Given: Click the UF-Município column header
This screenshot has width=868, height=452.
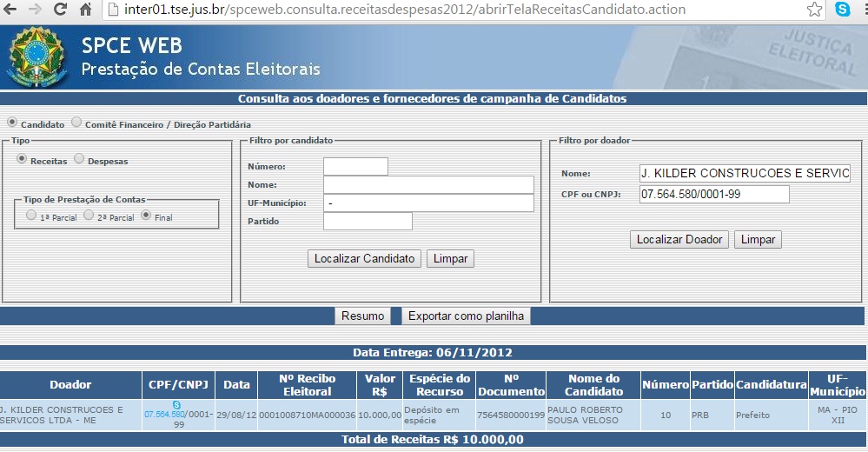Looking at the screenshot, I should (x=838, y=385).
